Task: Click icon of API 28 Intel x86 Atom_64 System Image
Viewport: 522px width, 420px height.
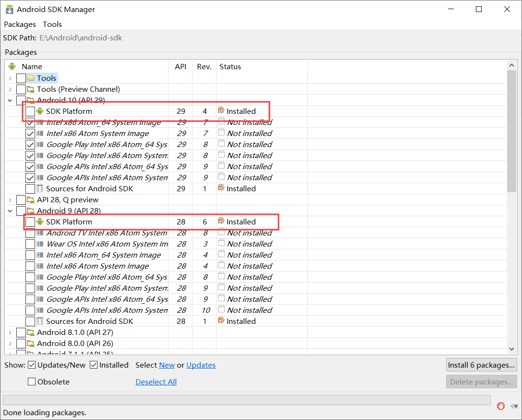Action: click(x=40, y=255)
